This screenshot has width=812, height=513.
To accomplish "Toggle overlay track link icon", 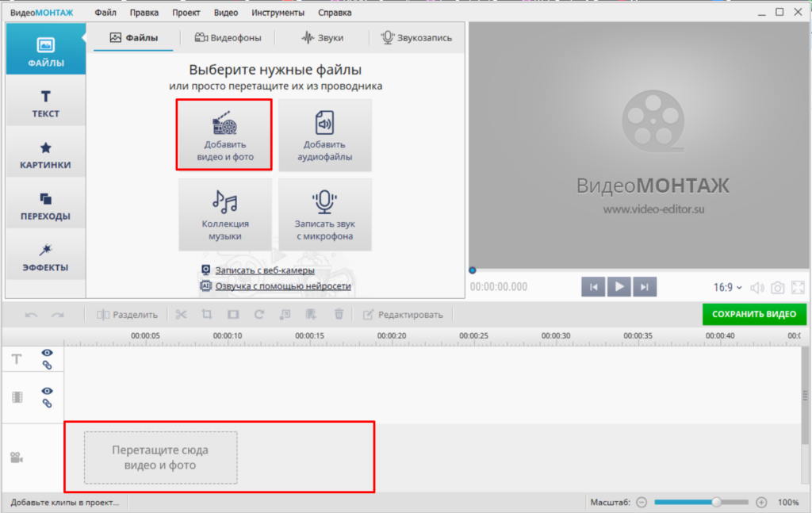I will point(47,404).
